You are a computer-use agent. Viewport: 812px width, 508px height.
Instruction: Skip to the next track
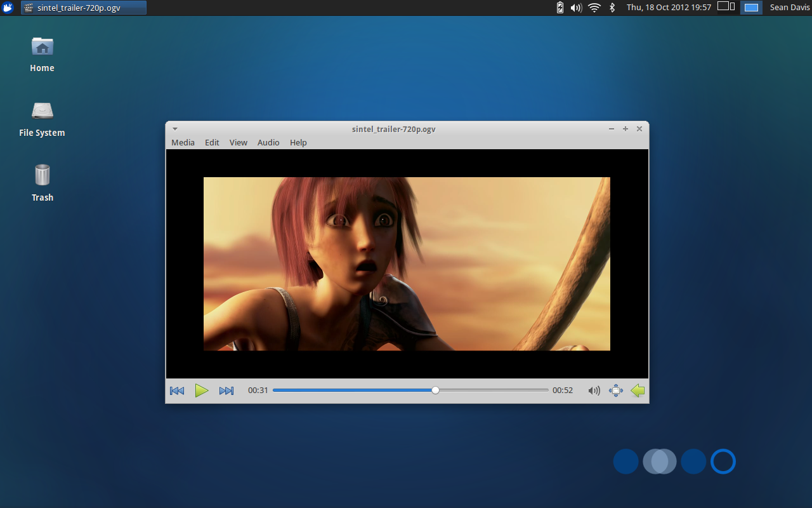(226, 391)
